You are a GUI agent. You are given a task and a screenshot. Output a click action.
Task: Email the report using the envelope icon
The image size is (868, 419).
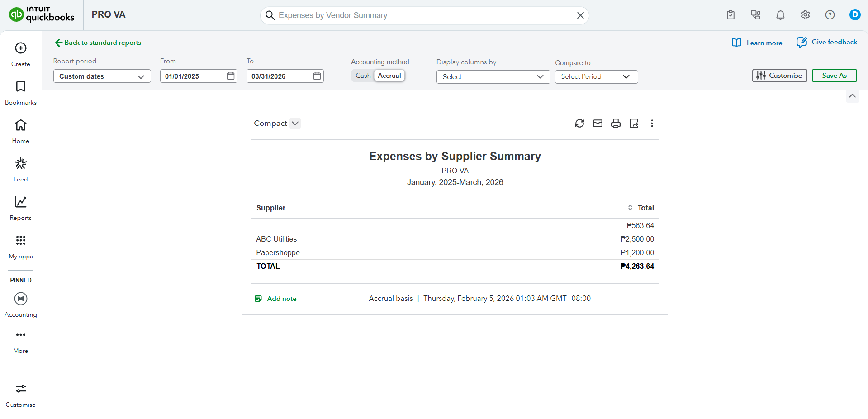(598, 124)
